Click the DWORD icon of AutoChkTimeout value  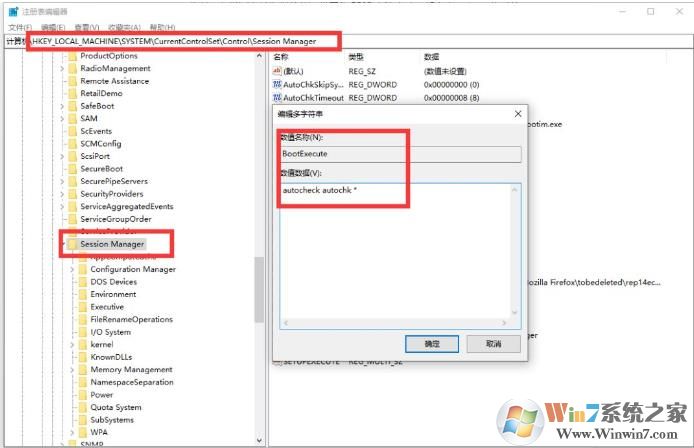pos(277,97)
